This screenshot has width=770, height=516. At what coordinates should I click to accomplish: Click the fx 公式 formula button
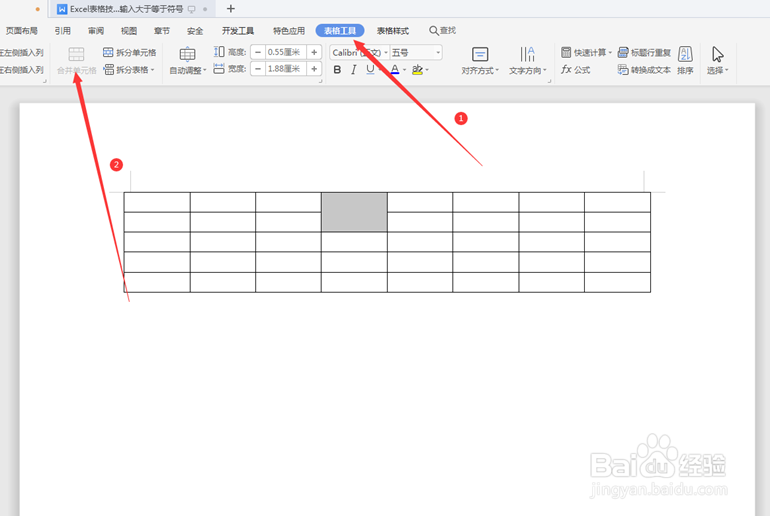pyautogui.click(x=576, y=70)
